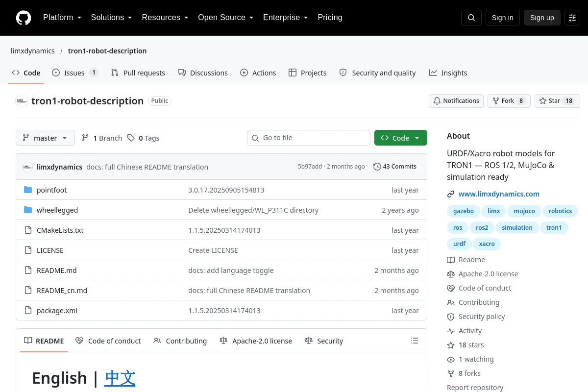Click the Sign up button

point(542,18)
